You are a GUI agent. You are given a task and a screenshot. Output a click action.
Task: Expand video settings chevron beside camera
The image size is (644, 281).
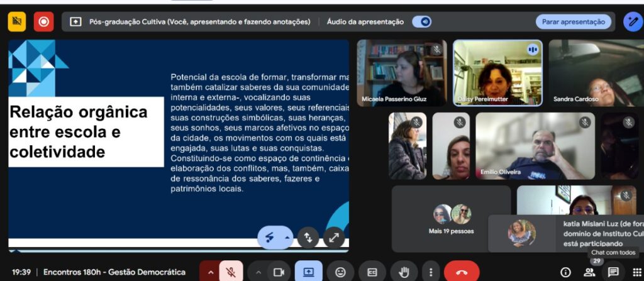point(258,272)
